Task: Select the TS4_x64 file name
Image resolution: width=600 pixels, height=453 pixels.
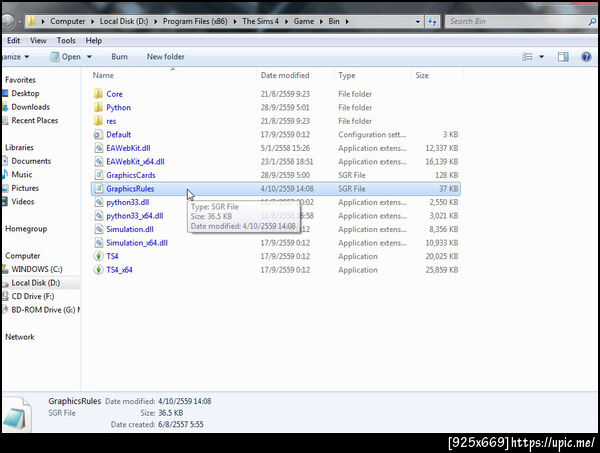Action: click(119, 270)
